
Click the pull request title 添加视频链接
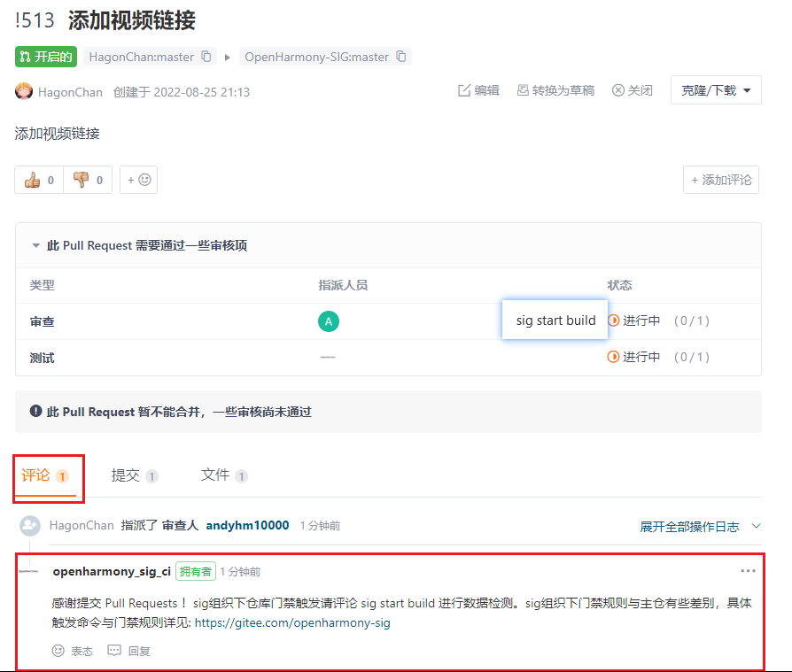(132, 20)
